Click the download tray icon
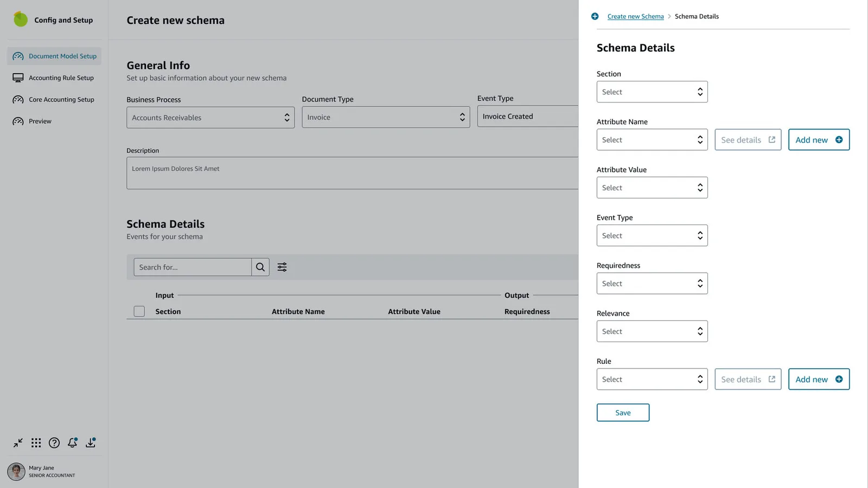Image resolution: width=868 pixels, height=488 pixels. tap(91, 443)
